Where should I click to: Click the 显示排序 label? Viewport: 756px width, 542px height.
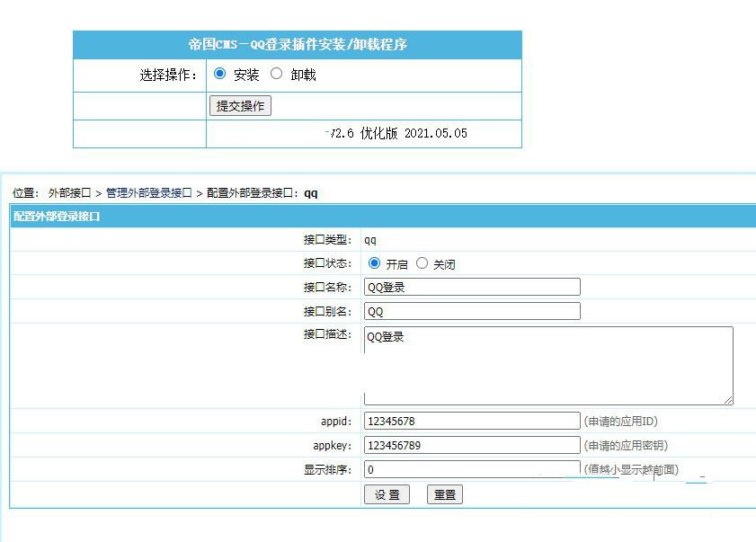click(x=327, y=470)
